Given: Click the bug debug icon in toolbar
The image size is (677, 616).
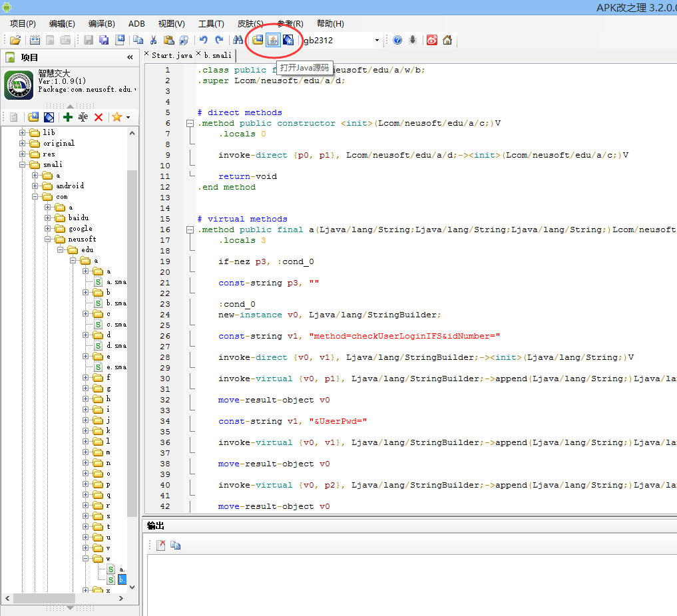Looking at the screenshot, I should click(413, 40).
